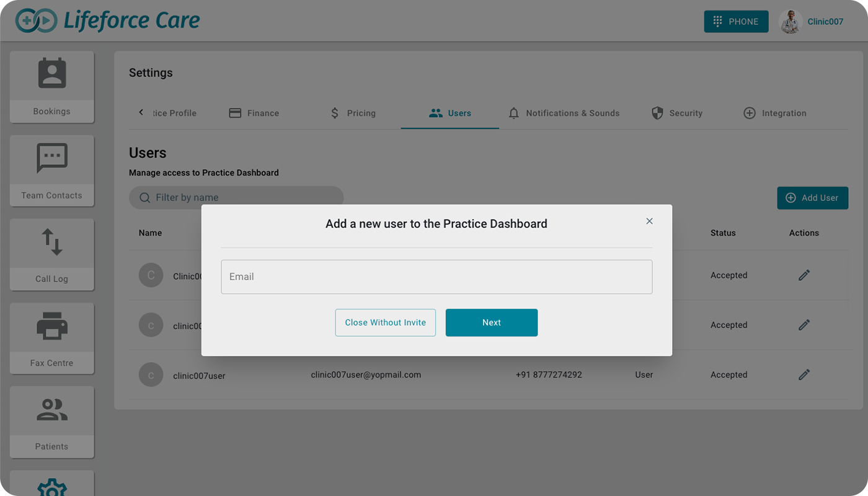The image size is (868, 496).
Task: Open the Fax Centre printer icon
Action: coord(52,326)
